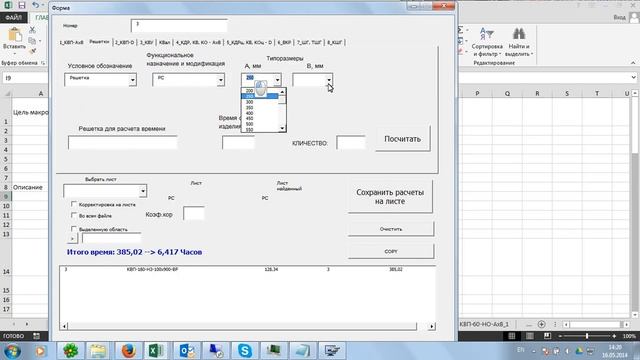Click the Excel Save icon in quick access toolbar
The height and width of the screenshot is (360, 640).
tap(22, 5)
